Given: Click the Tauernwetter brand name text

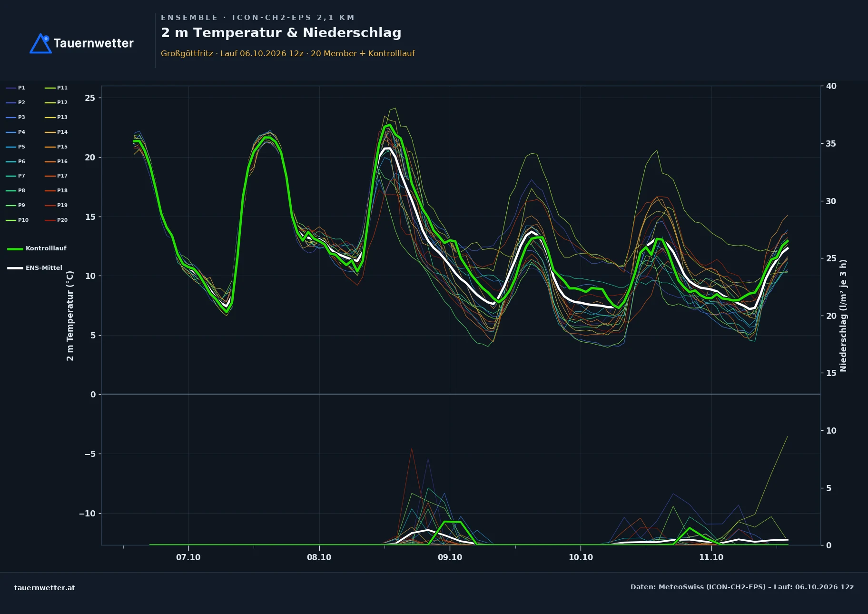Looking at the screenshot, I should click(x=94, y=43).
